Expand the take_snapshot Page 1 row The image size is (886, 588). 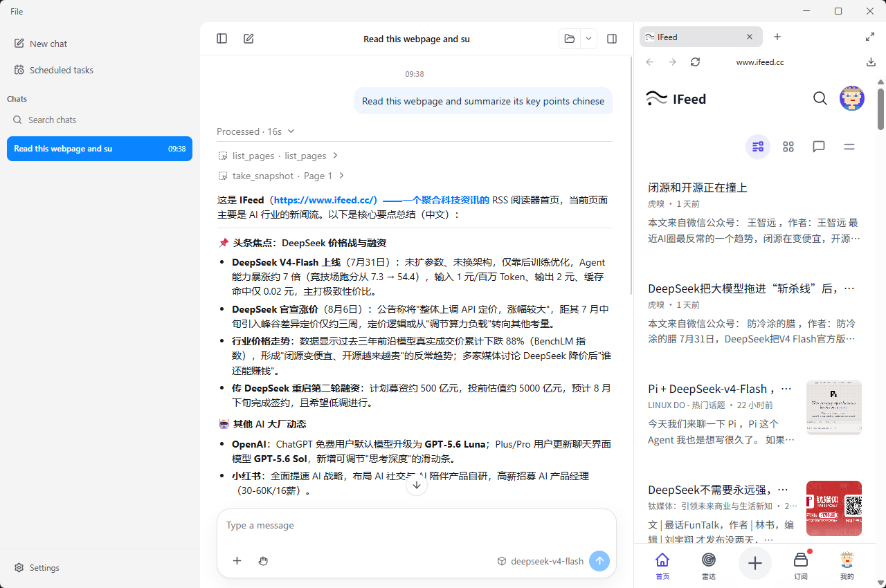pos(282,176)
